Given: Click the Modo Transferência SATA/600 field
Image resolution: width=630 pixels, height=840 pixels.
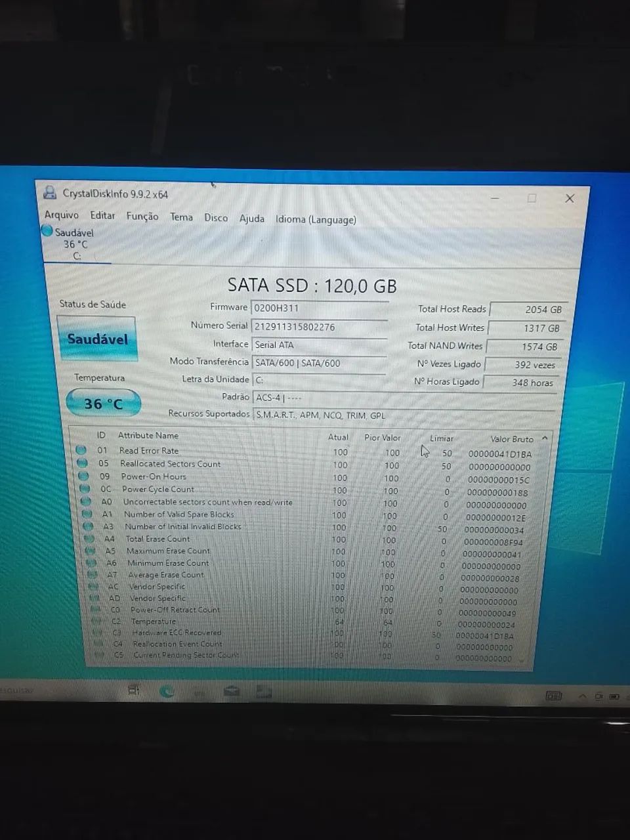Looking at the screenshot, I should (x=319, y=363).
